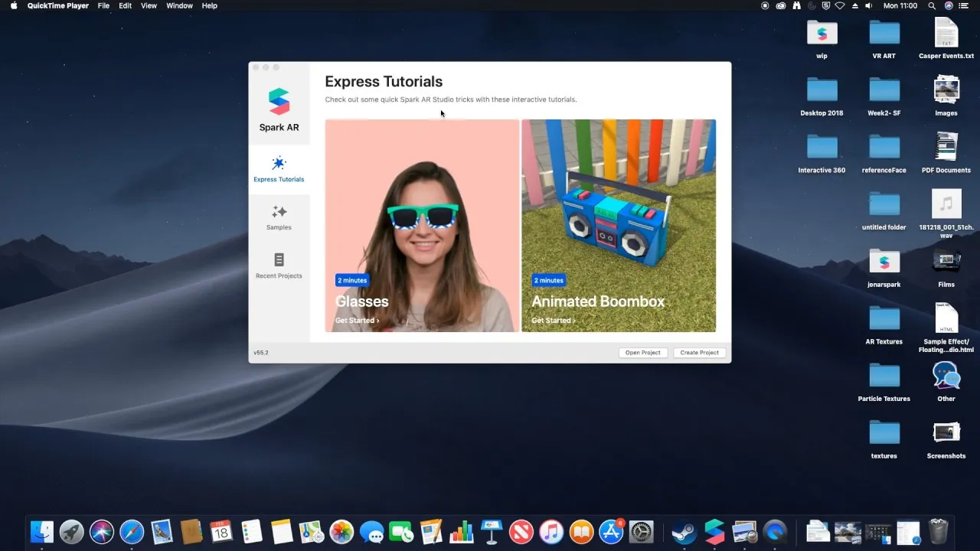The height and width of the screenshot is (551, 980).
Task: Open the File menu
Action: pyautogui.click(x=103, y=5)
